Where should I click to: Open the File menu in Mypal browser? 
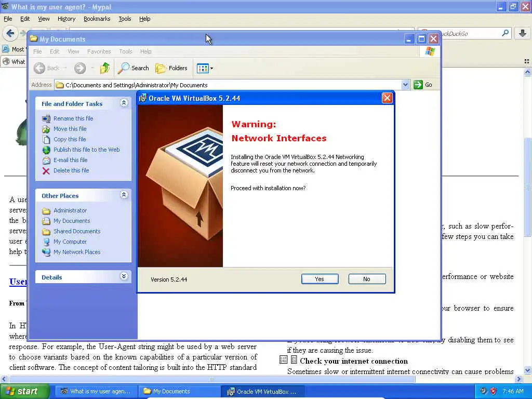point(8,19)
